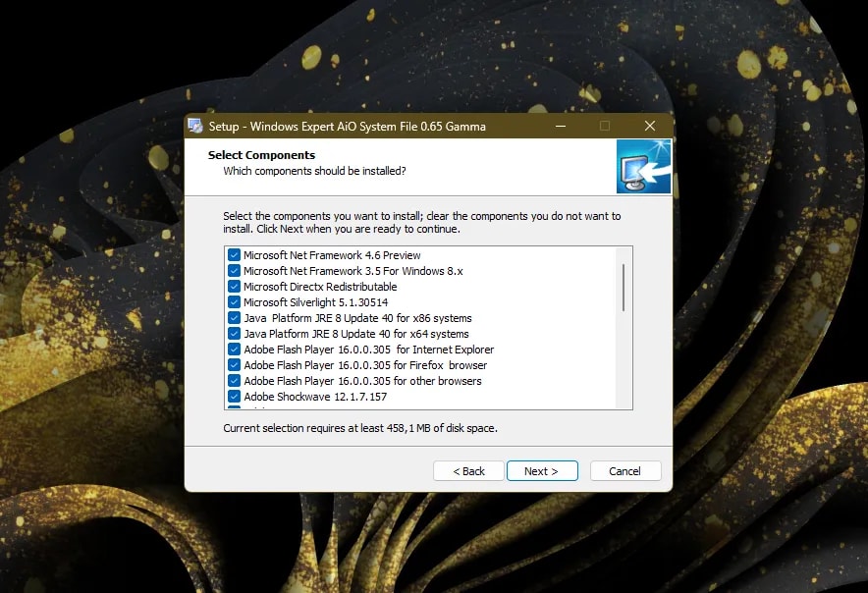Viewport: 868px width, 593px height.
Task: Close the Setup window
Action: point(650,127)
